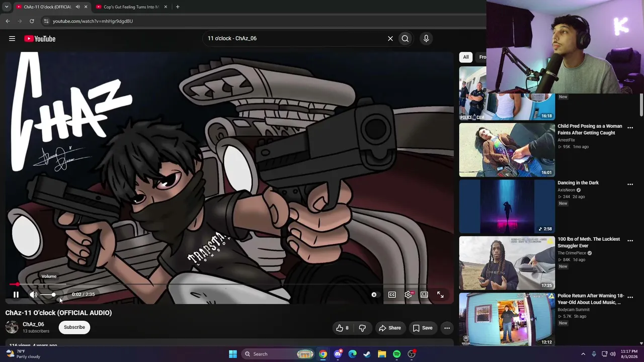Open options menu for 100 lbs of Meth
644x362 pixels.
pos(630,241)
